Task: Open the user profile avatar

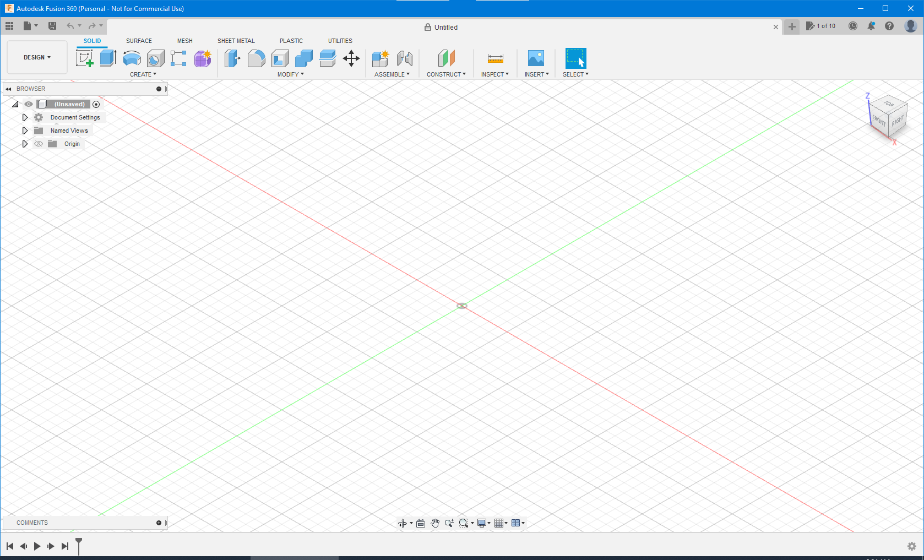Action: (x=911, y=26)
